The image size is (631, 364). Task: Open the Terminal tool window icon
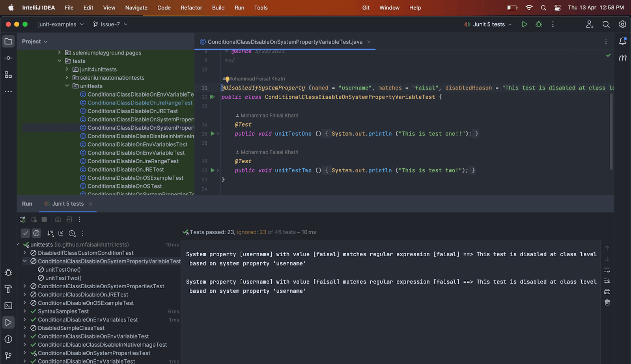(8, 306)
